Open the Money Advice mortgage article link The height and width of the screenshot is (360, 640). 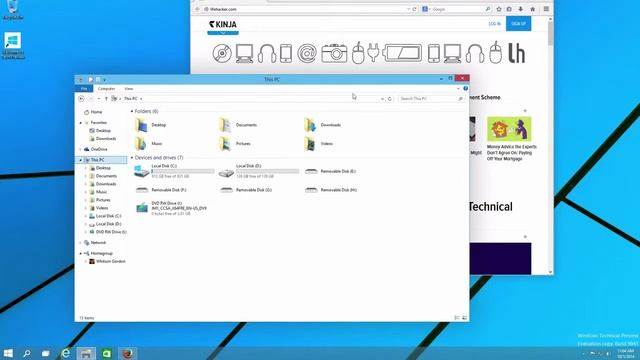coord(511,153)
